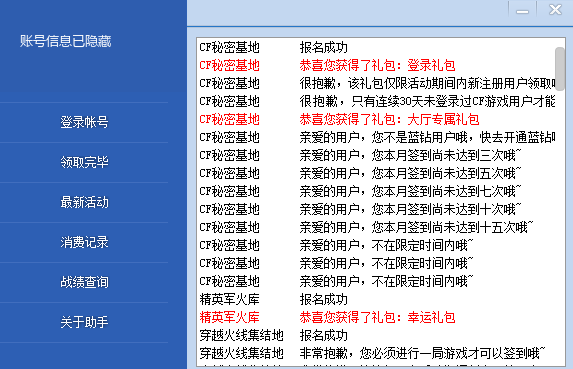Select the row about 连续30天未登录过CF游戏

point(376,101)
